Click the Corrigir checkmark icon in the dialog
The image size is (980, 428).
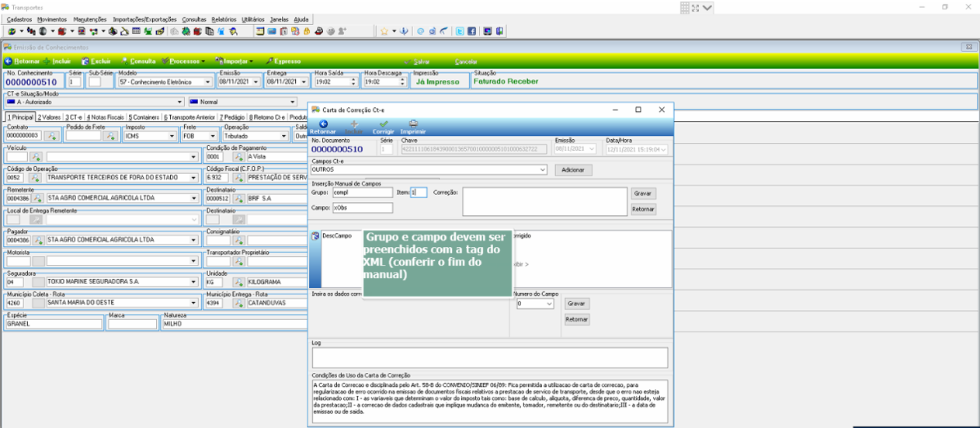click(x=383, y=124)
